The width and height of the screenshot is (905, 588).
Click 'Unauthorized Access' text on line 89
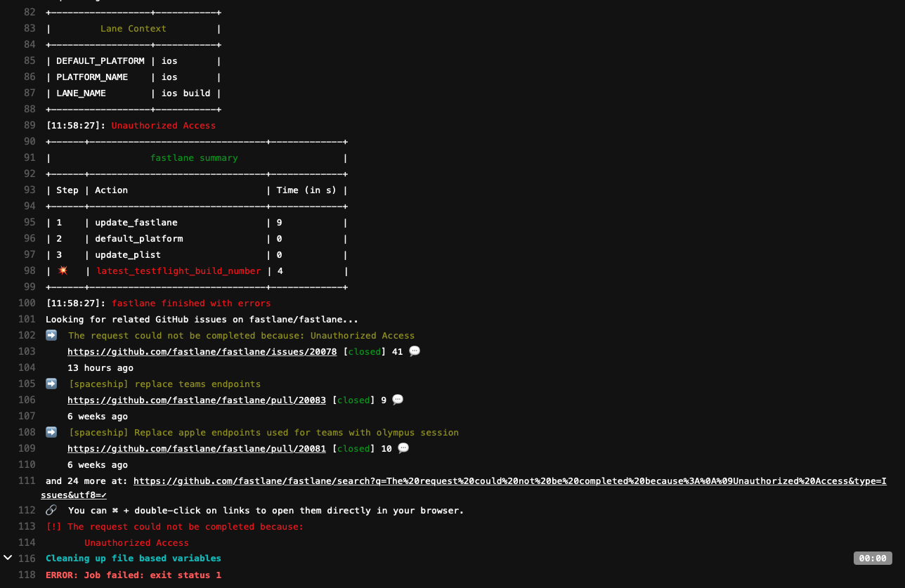click(164, 126)
